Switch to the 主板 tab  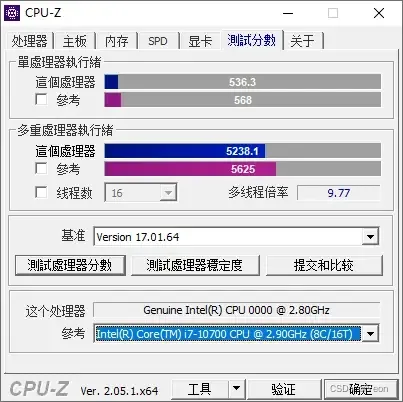[x=75, y=41]
